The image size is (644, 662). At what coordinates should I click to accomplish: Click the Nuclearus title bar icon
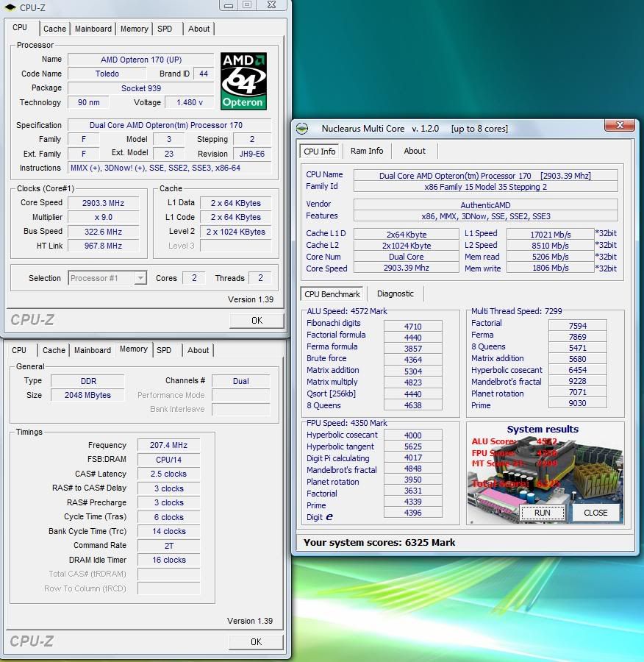pos(301,128)
